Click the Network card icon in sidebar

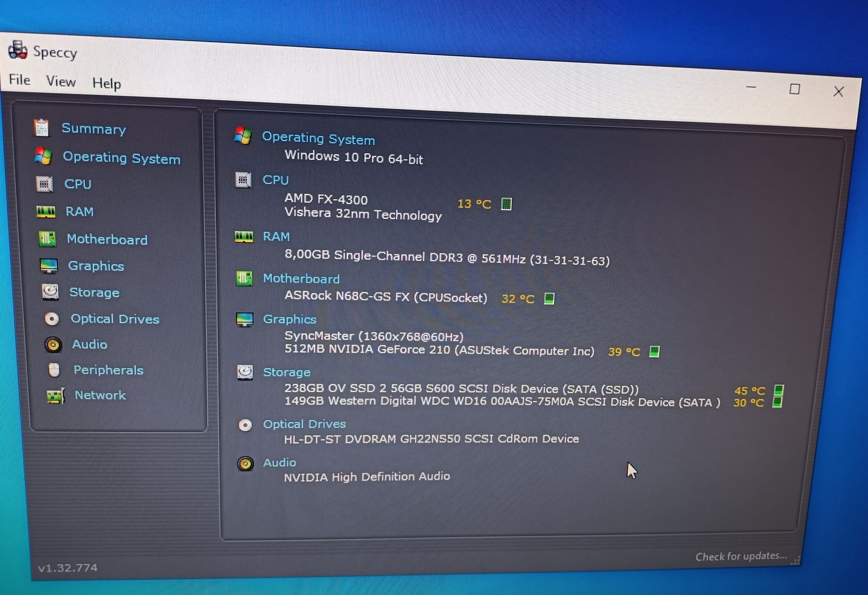click(55, 395)
